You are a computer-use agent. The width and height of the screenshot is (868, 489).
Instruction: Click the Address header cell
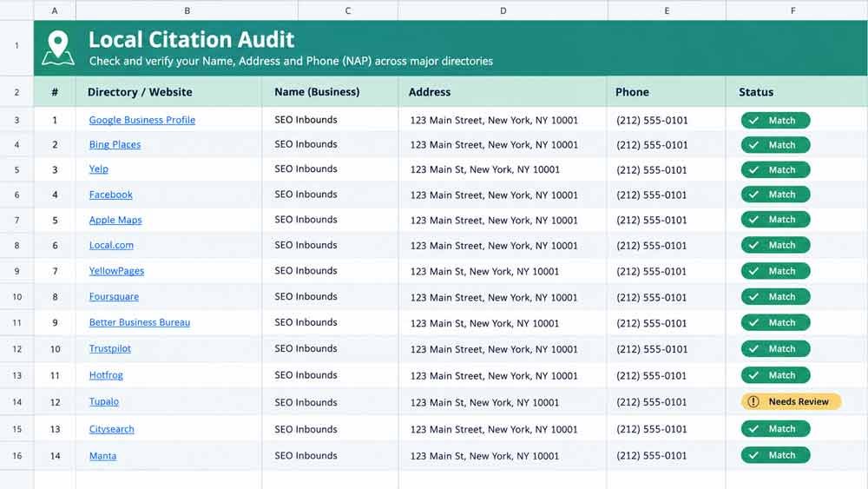pyautogui.click(x=502, y=92)
